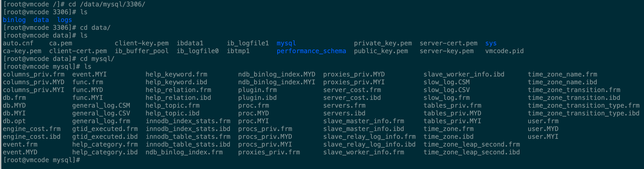The height and width of the screenshot is (169, 644).
Task: Click the user.frm file entry
Action: [x=543, y=121]
